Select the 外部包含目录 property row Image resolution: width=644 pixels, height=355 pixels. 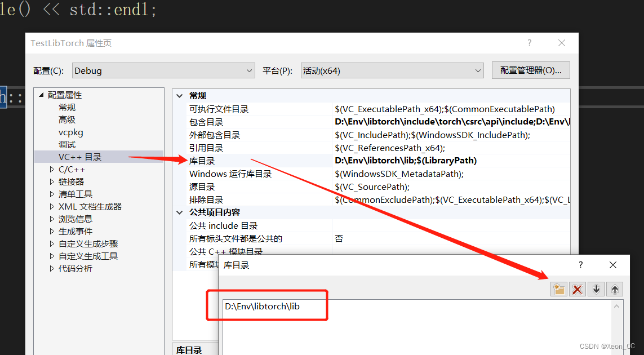tap(378, 135)
